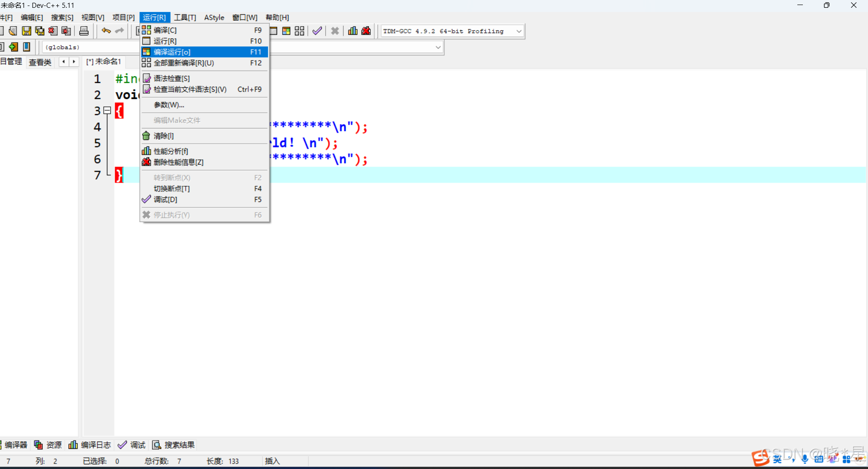The height and width of the screenshot is (469, 868).
Task: Select 切换断点[T] to toggle breakpoint
Action: tap(204, 189)
